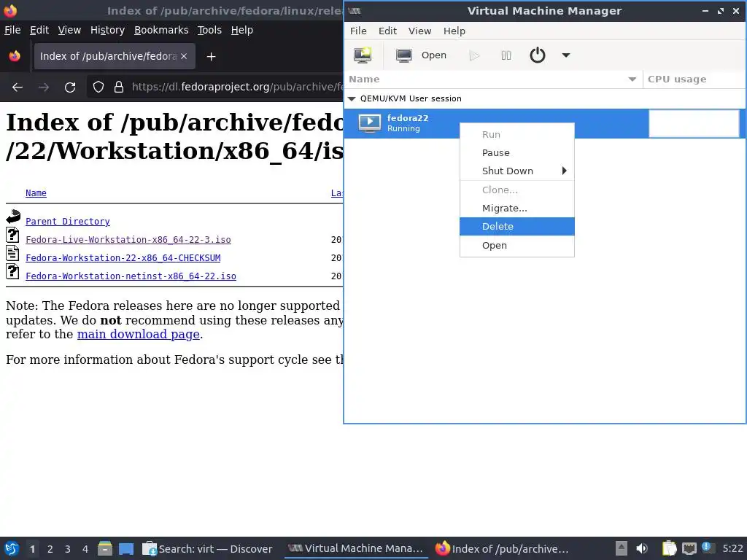Open the shutdown options dropdown arrow
Viewport: 747px width, 560px height.
[566, 55]
